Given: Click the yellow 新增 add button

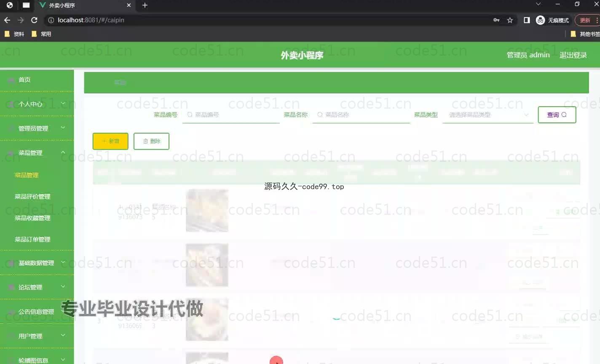Looking at the screenshot, I should [110, 141].
